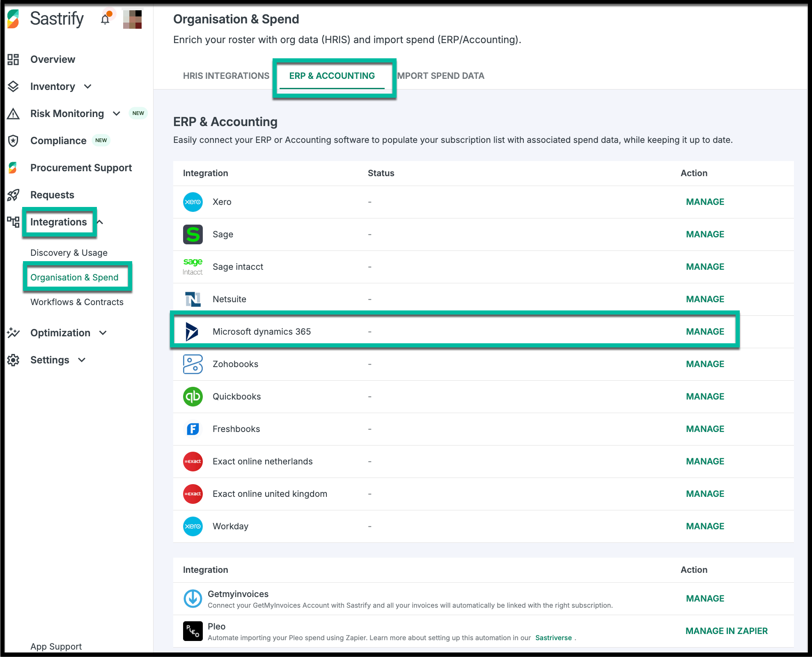
Task: Open the notifications bell
Action: [105, 19]
